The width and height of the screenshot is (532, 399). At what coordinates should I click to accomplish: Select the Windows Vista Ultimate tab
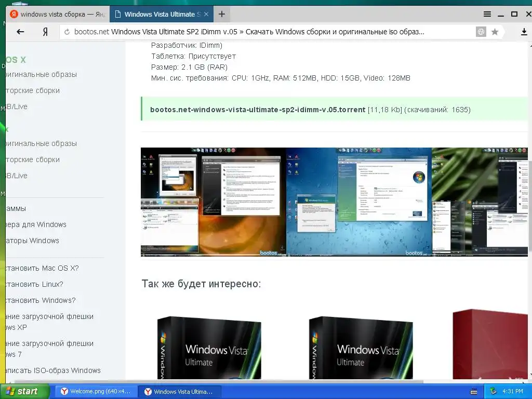162,14
